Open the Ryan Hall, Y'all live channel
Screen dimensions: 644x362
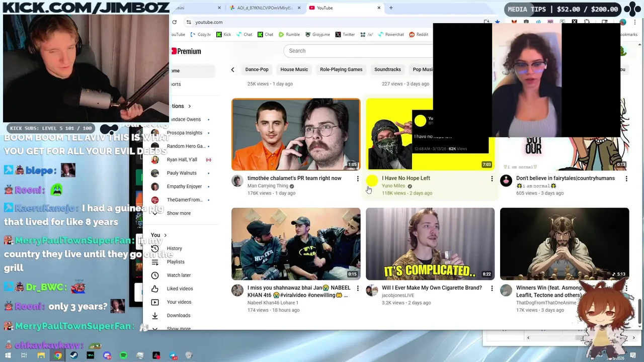182,160
